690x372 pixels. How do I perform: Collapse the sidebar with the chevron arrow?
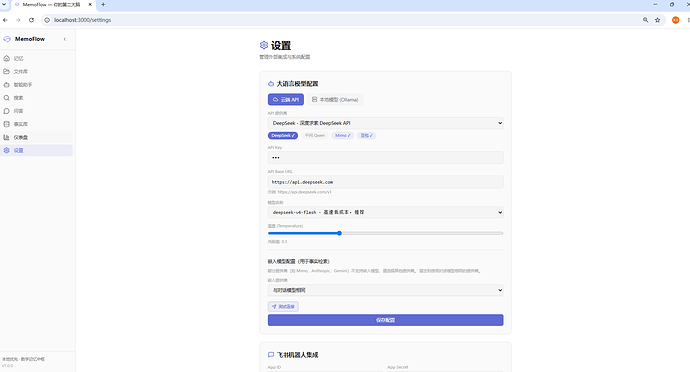pos(65,39)
